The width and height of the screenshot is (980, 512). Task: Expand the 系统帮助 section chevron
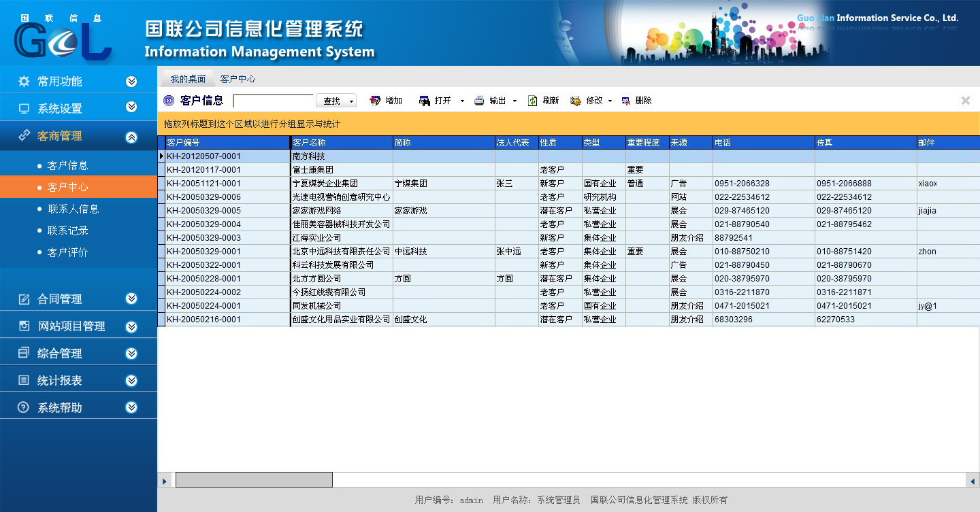tap(131, 407)
